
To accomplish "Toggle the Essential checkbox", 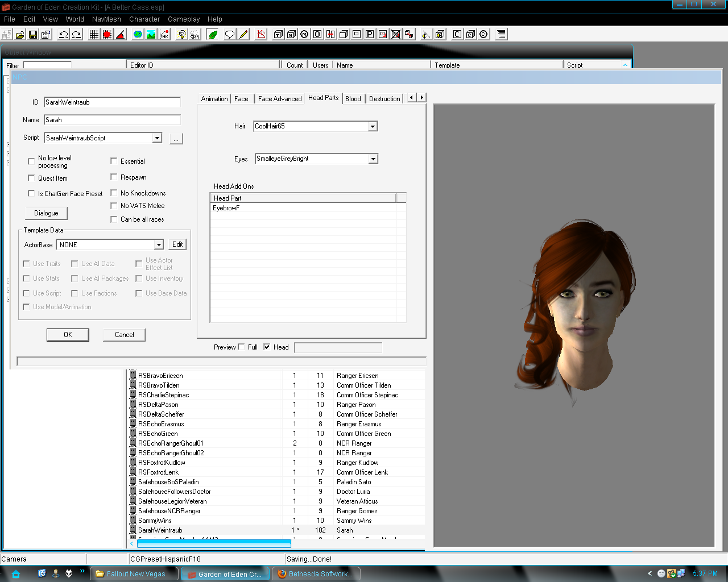I will [x=114, y=161].
